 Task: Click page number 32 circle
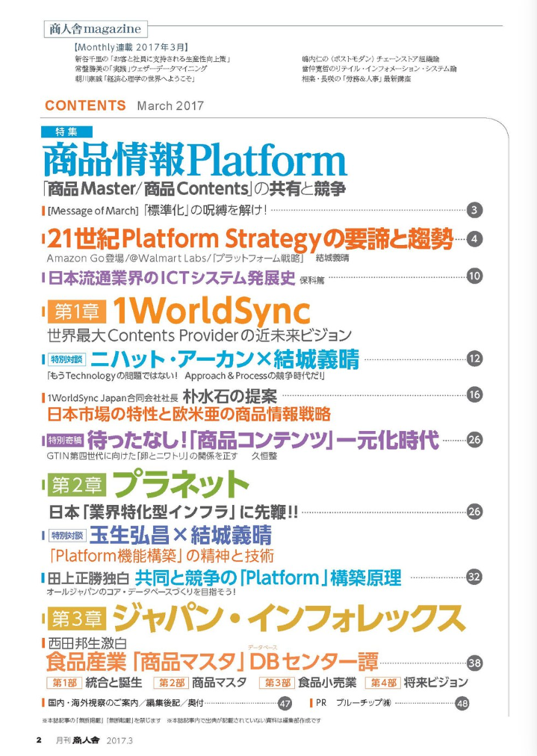tap(474, 577)
